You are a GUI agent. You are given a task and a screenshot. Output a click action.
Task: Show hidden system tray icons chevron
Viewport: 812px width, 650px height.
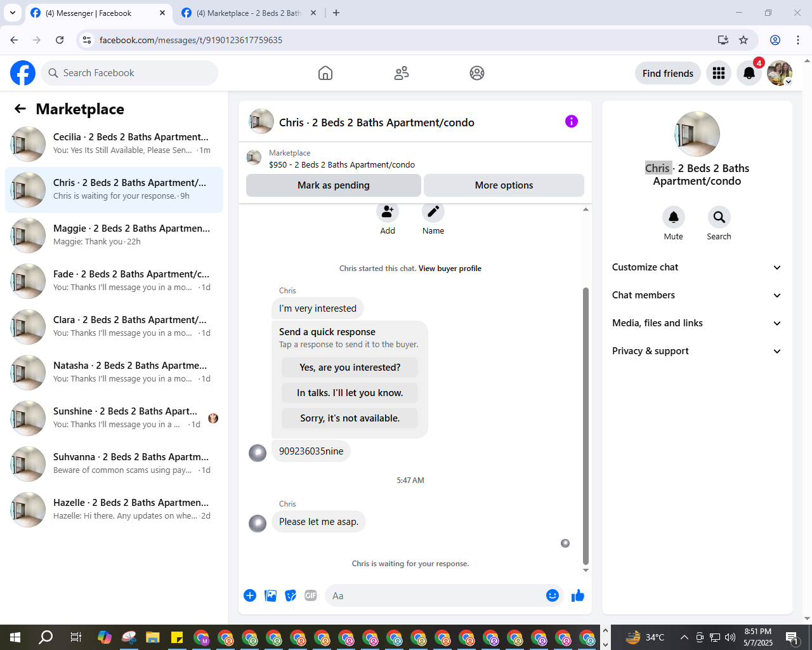(684, 637)
